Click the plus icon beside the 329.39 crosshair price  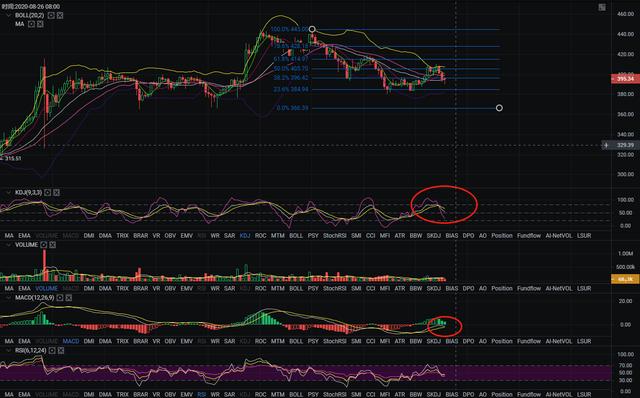pyautogui.click(x=606, y=145)
